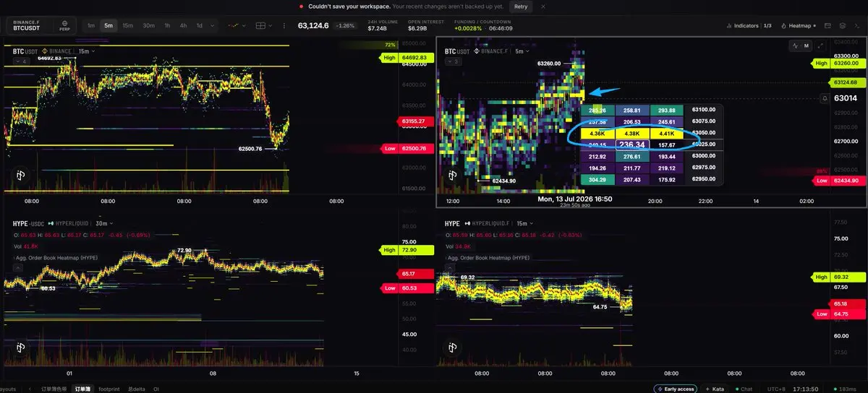868x393 pixels.
Task: Collapse the indicator legend on HYPE 15m chart
Action: (x=451, y=267)
